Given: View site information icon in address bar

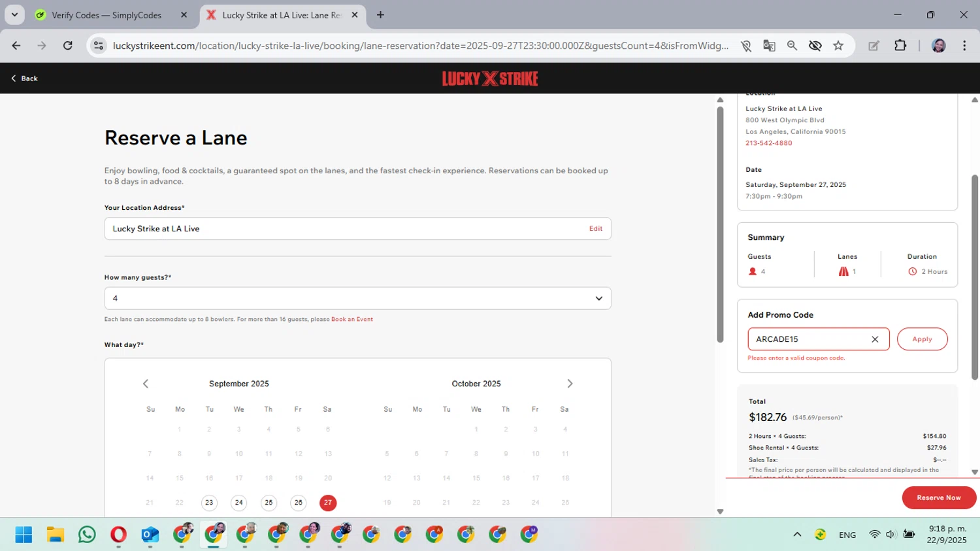Looking at the screenshot, I should [x=99, y=46].
